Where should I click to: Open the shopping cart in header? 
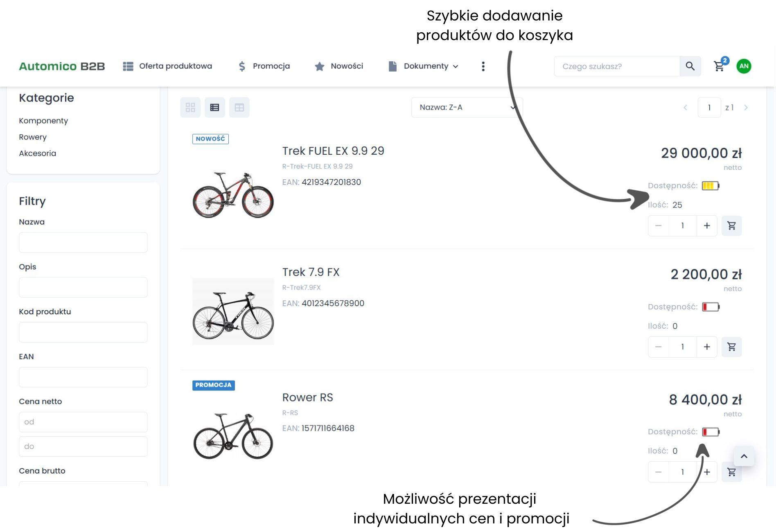[x=719, y=66]
